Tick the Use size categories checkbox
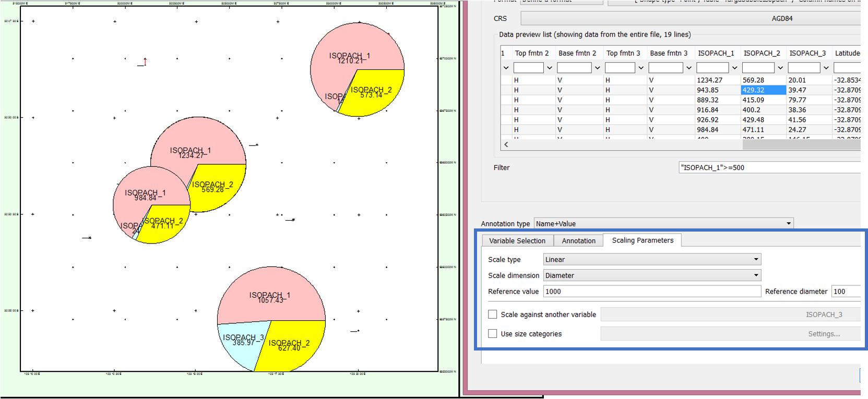This screenshot has width=868, height=399. point(492,334)
